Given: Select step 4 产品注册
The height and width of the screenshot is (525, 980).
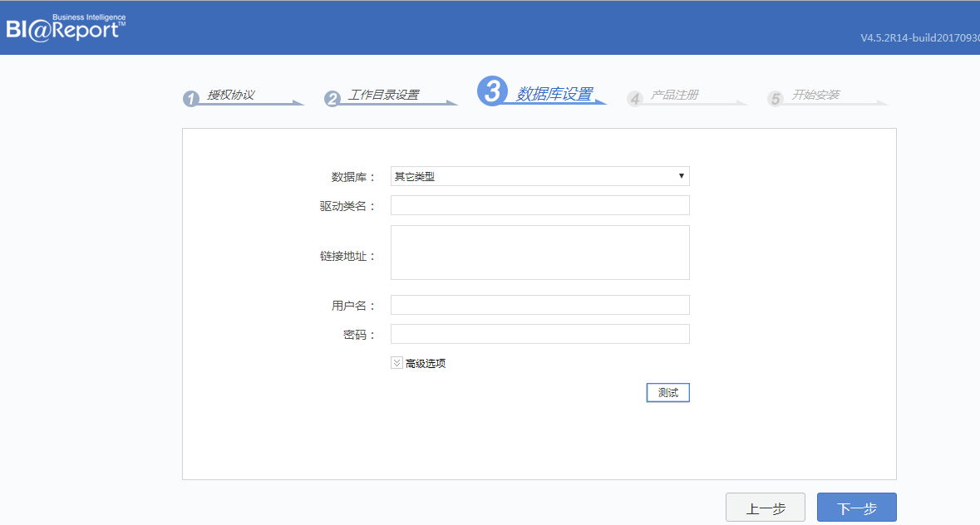Looking at the screenshot, I should (686, 96).
